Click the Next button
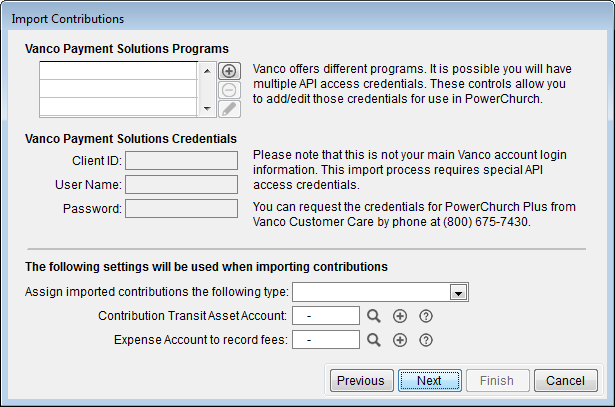Image resolution: width=615 pixels, height=407 pixels. click(429, 381)
